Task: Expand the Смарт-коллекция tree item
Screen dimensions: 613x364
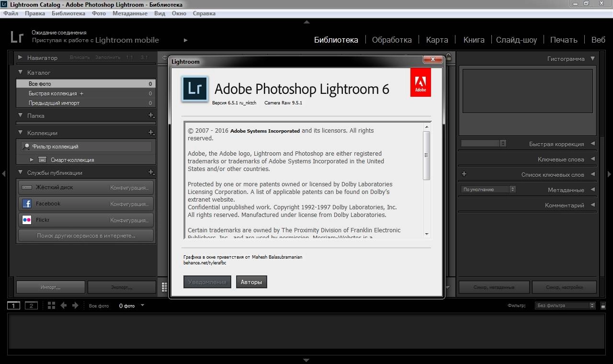Action: click(x=32, y=159)
